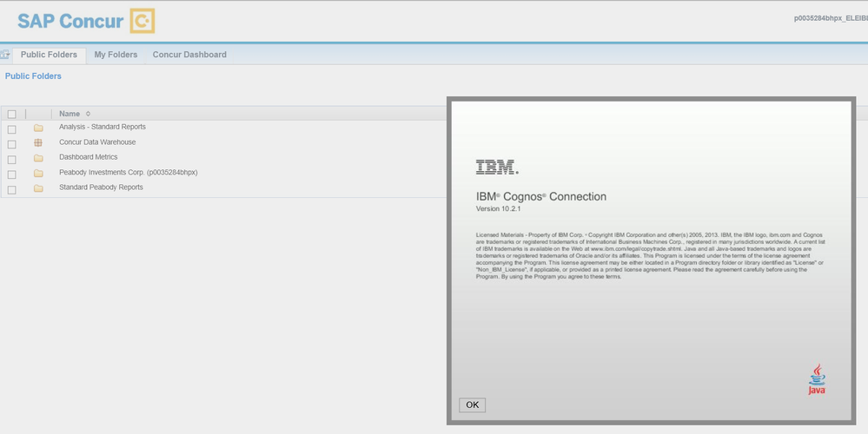
Task: Click the Licensed Materials paragraph text
Action: pos(651,255)
